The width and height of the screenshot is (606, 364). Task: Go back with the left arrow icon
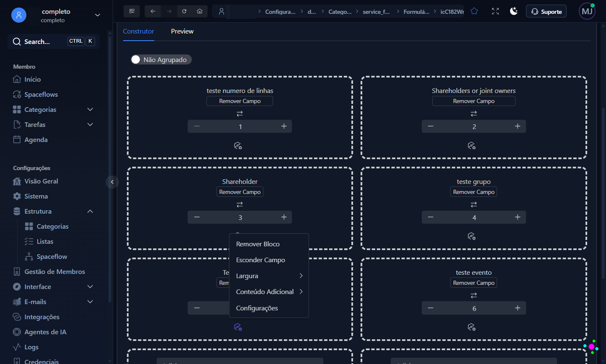153,11
